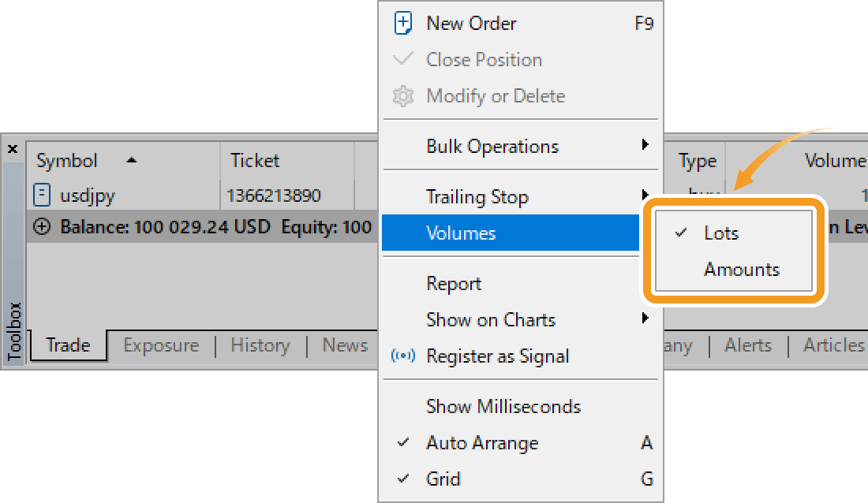Click the Symbol column sort arrow
The width and height of the screenshot is (868, 503).
pos(131,160)
